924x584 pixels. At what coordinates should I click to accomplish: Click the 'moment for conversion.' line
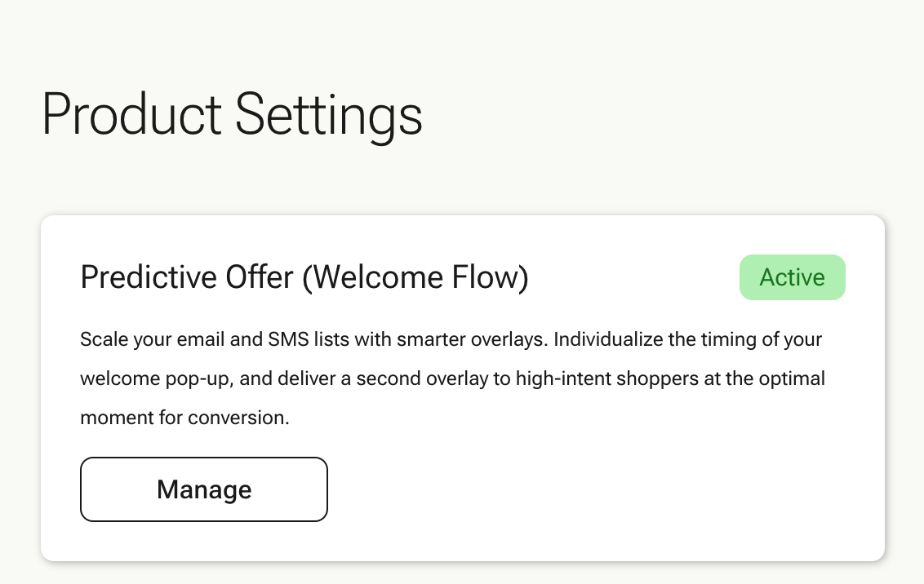point(184,418)
